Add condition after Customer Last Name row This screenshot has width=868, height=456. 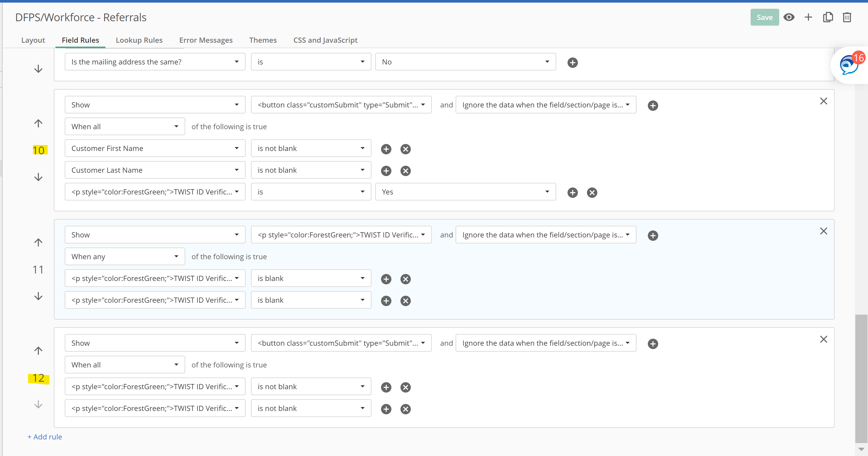pyautogui.click(x=386, y=171)
